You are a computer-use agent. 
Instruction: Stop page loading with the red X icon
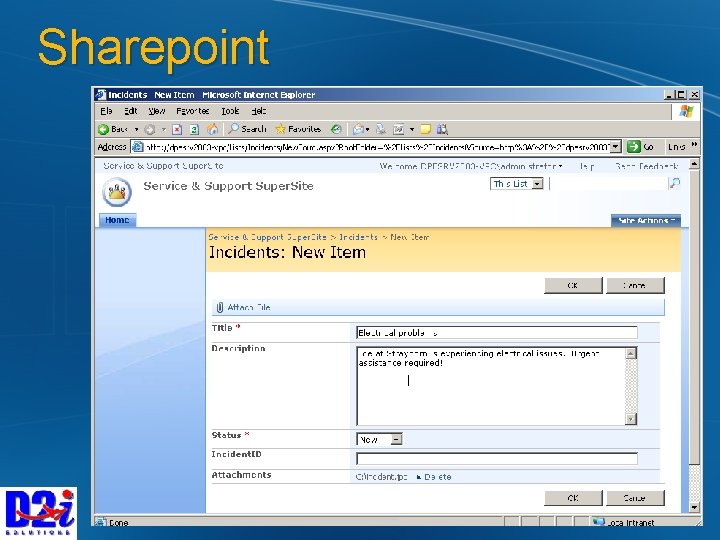177,129
